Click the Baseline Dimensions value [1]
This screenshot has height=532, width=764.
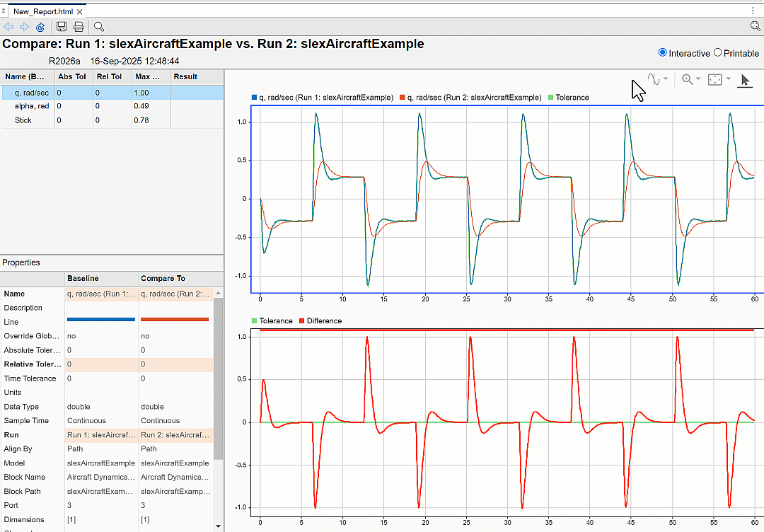[71, 520]
